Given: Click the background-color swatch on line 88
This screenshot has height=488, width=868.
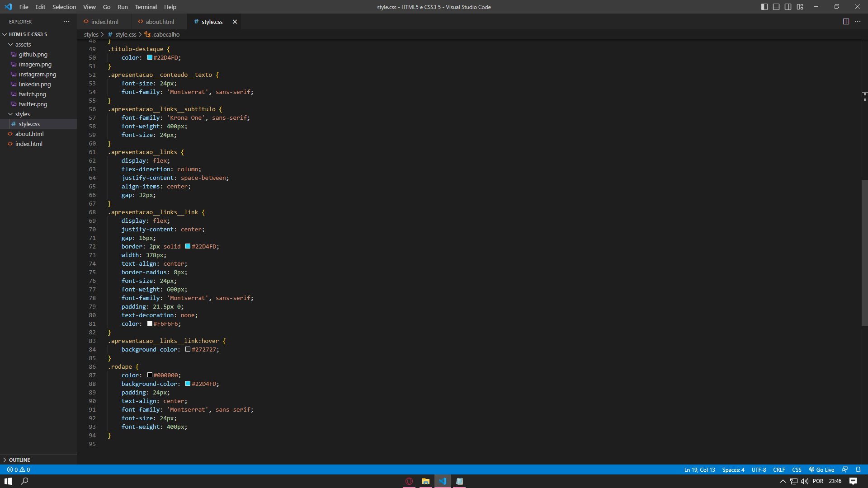Looking at the screenshot, I should coord(188,384).
